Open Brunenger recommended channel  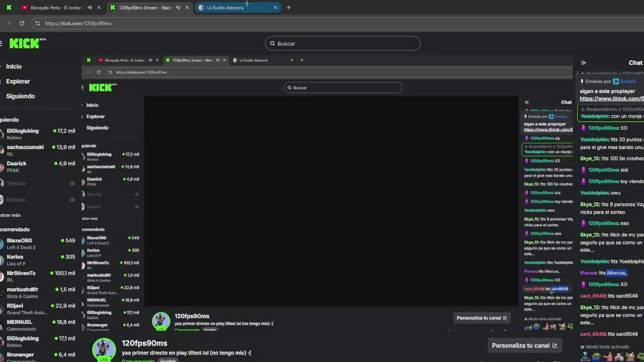(38, 357)
